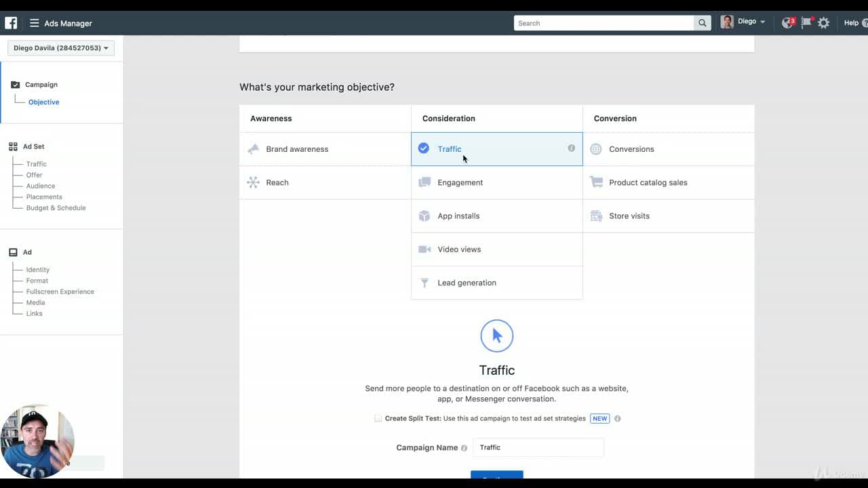
Task: Select the App installs objective
Action: tap(497, 216)
